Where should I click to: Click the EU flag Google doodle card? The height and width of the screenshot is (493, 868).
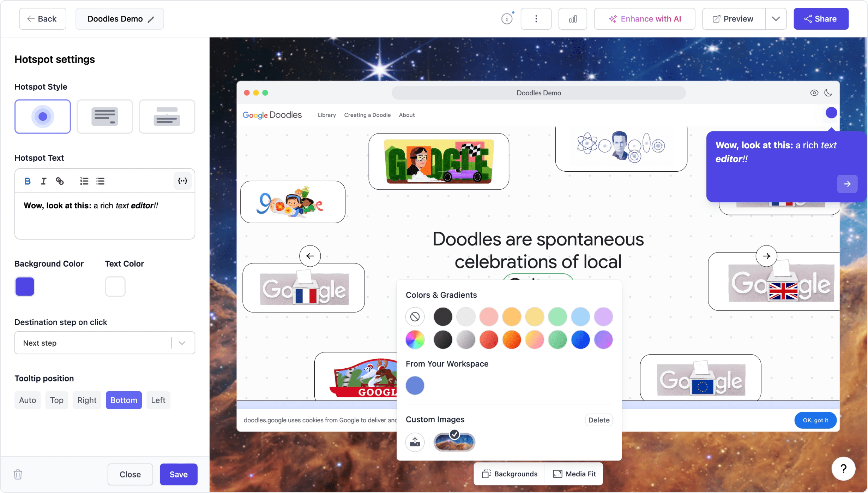pos(701,378)
